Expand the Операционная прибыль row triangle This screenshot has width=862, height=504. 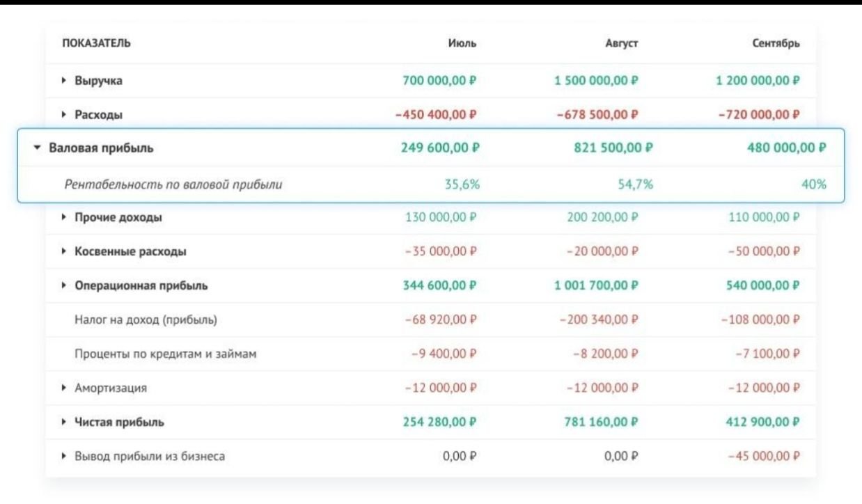65,285
